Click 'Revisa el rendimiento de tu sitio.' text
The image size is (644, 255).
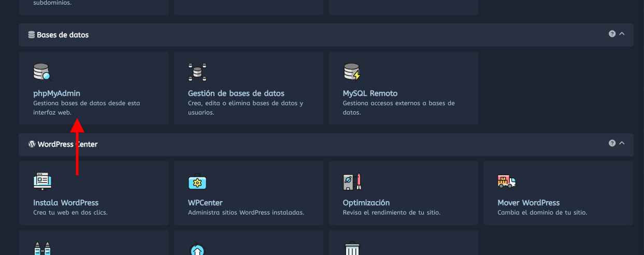click(392, 212)
